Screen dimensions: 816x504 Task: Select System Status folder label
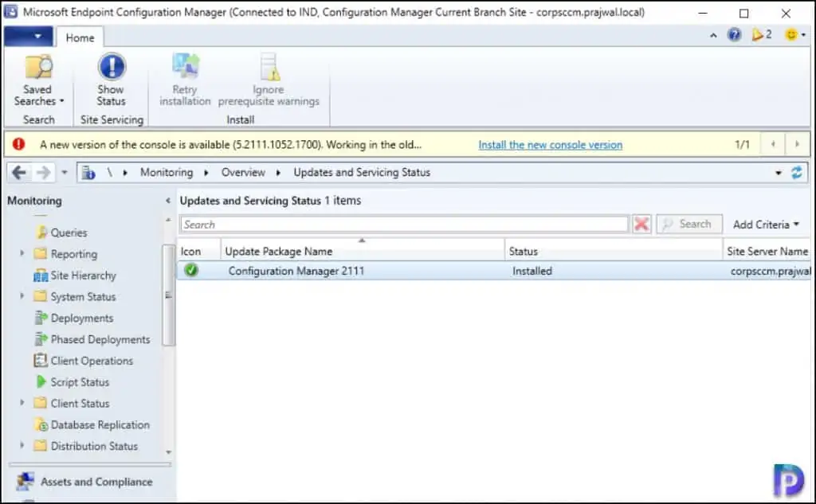click(83, 296)
